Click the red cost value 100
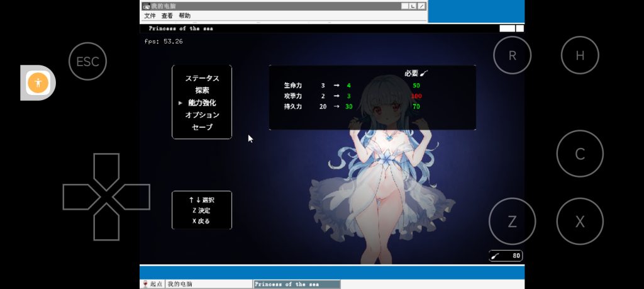644x289 pixels. pyautogui.click(x=416, y=96)
